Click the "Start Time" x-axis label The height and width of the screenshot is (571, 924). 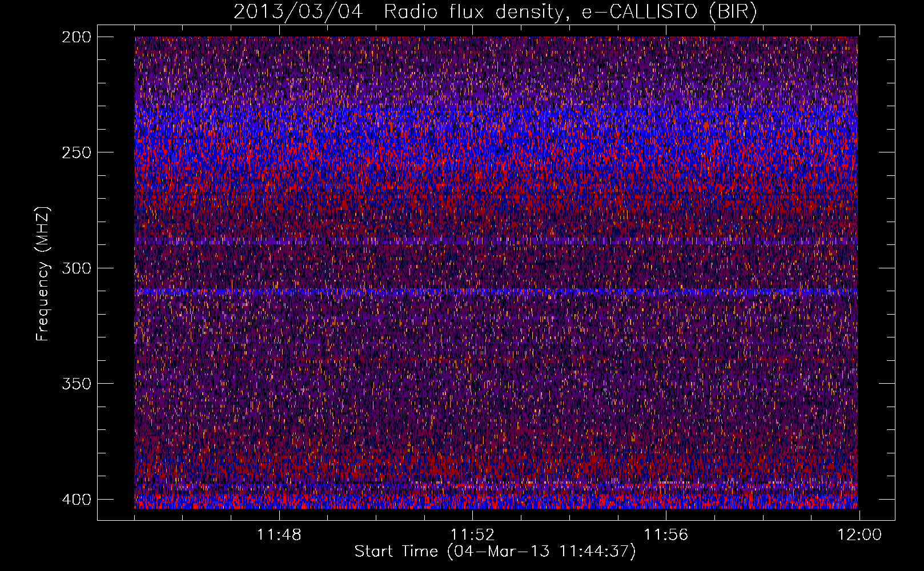495,552
